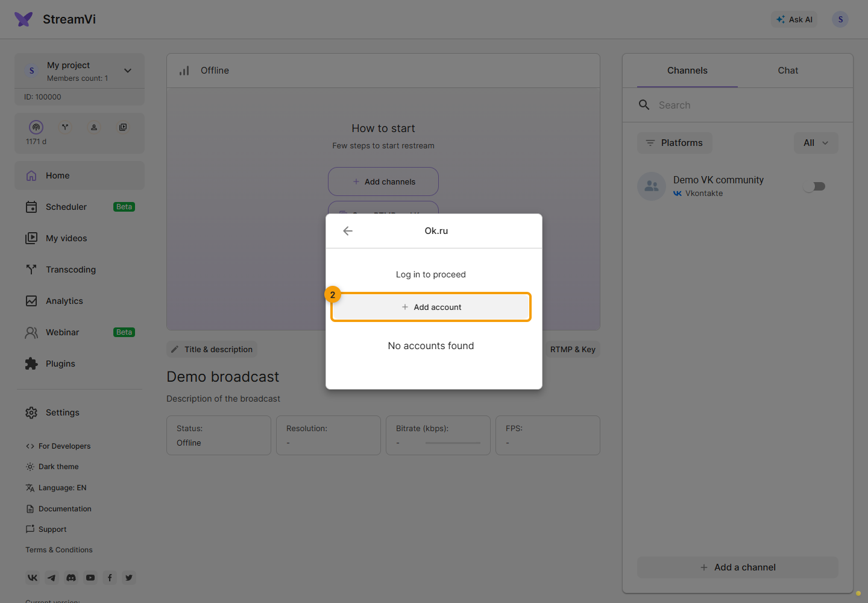Click the Demo VK community avatar icon

tap(652, 186)
